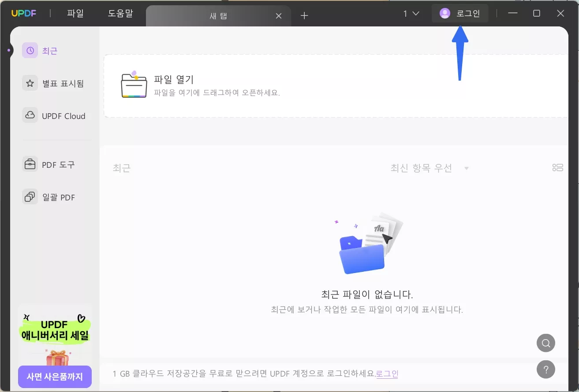Open PDF 도구 section

coord(49,165)
